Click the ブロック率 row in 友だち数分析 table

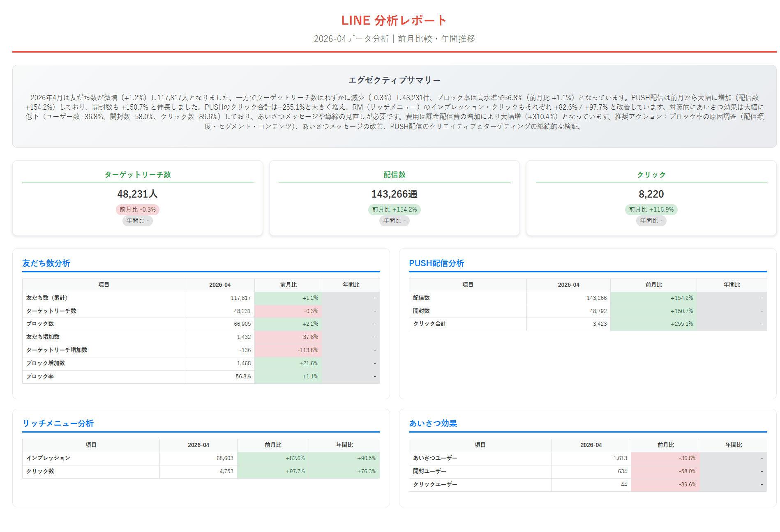click(x=201, y=377)
